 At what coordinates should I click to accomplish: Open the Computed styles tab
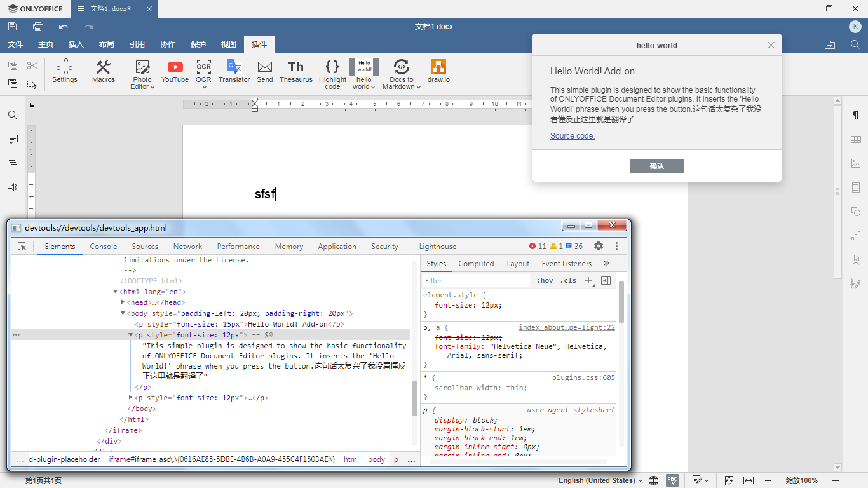(476, 264)
